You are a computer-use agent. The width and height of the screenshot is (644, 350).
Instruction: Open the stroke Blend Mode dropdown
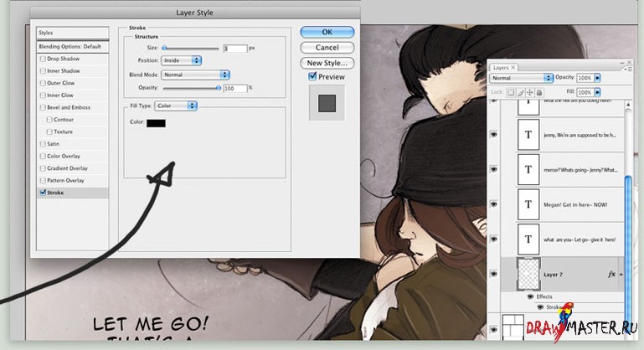195,75
